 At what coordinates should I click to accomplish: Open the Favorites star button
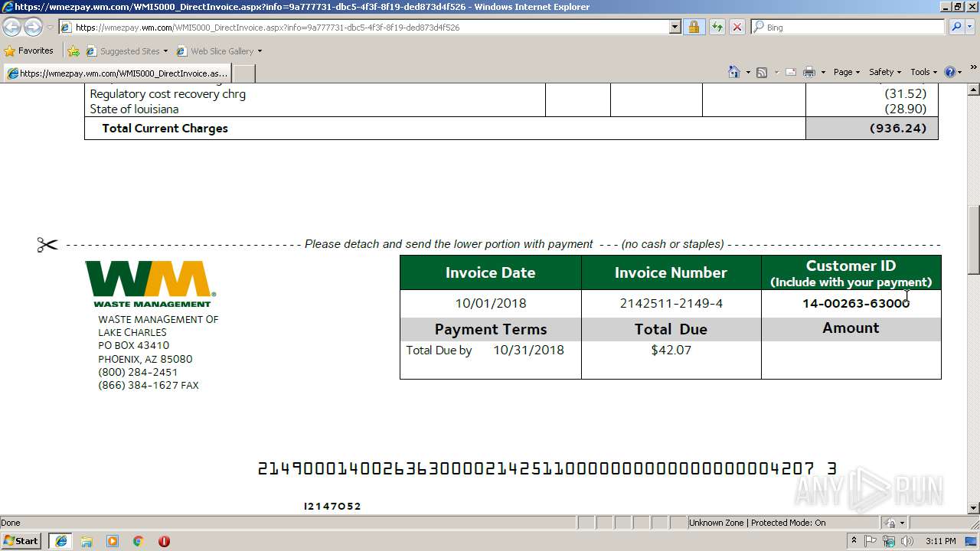coord(29,51)
